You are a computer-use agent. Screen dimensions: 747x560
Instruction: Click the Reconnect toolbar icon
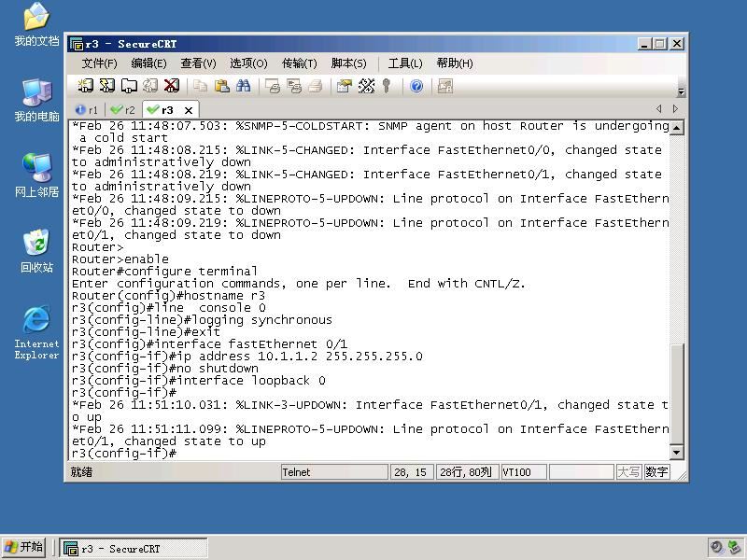tap(150, 86)
